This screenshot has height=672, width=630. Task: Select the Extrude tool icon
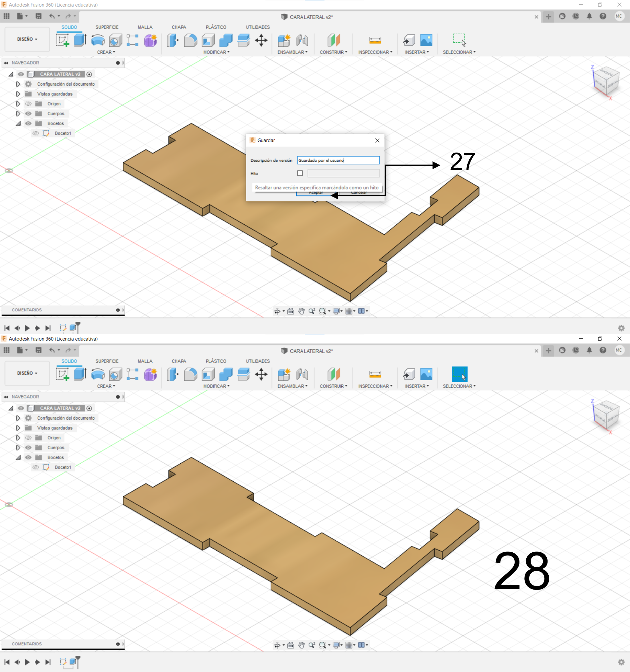(x=80, y=40)
